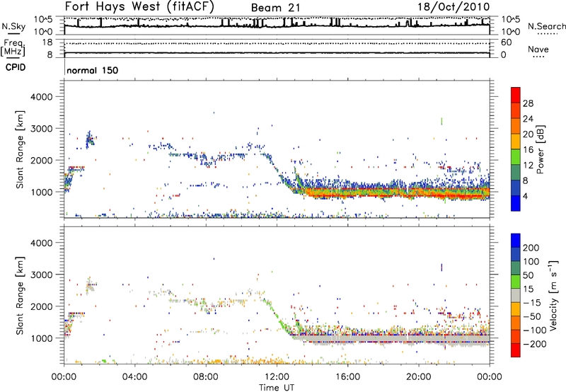Select '1000' range tick in power panel
Viewport: 566px width, 392px height.
[42, 192]
